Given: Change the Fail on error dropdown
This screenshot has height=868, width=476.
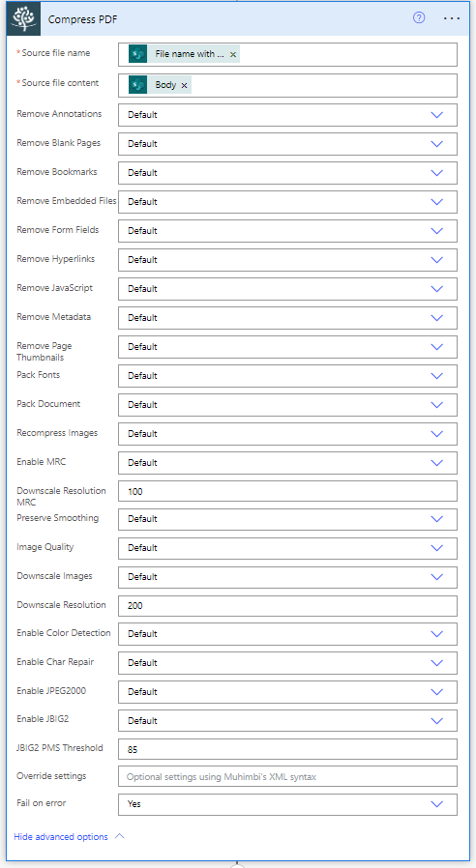Looking at the screenshot, I should 287,804.
